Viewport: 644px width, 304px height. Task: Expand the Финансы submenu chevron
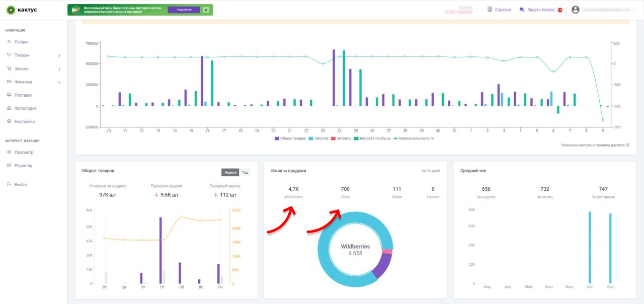tap(59, 82)
